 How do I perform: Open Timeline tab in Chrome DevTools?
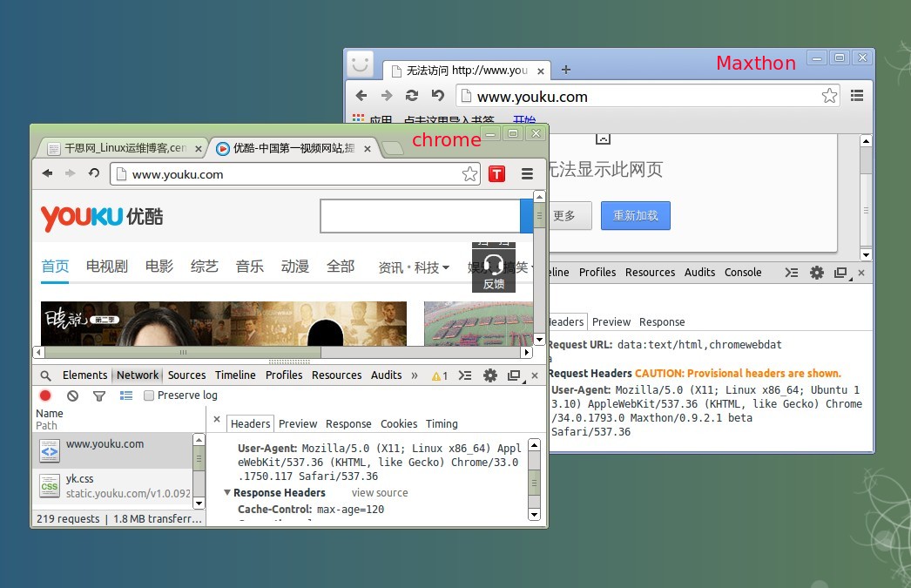pyautogui.click(x=235, y=375)
